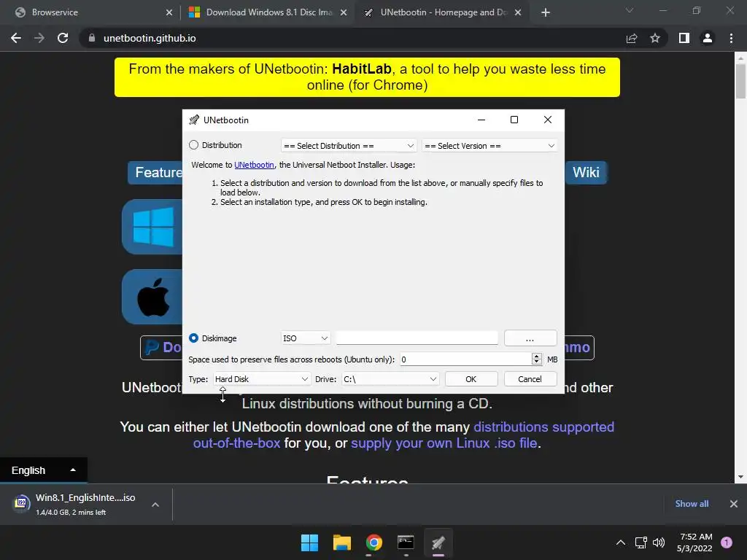Bookmark this page with star icon
Image resolution: width=747 pixels, height=560 pixels.
[x=655, y=38]
